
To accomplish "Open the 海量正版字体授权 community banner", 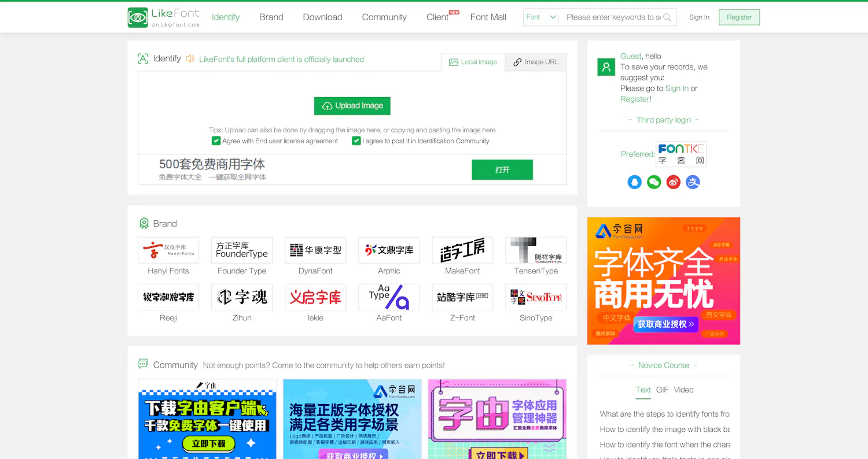I will pyautogui.click(x=352, y=419).
